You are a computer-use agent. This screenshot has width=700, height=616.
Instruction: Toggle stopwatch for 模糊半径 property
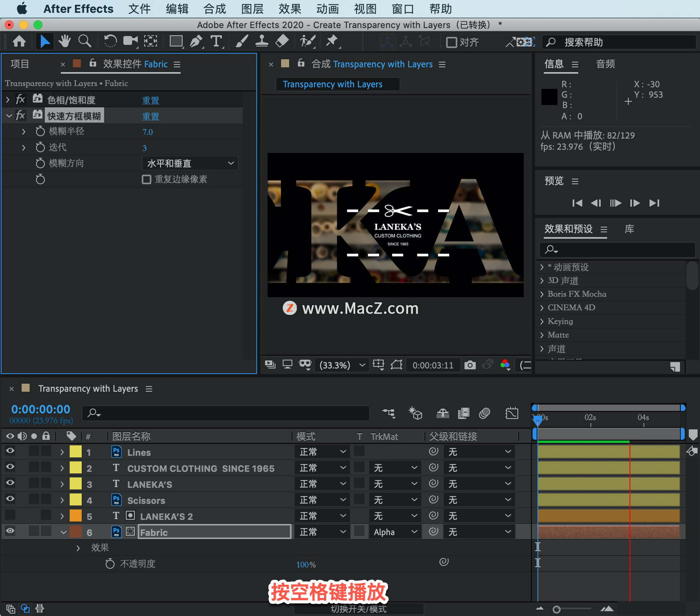pyautogui.click(x=40, y=131)
